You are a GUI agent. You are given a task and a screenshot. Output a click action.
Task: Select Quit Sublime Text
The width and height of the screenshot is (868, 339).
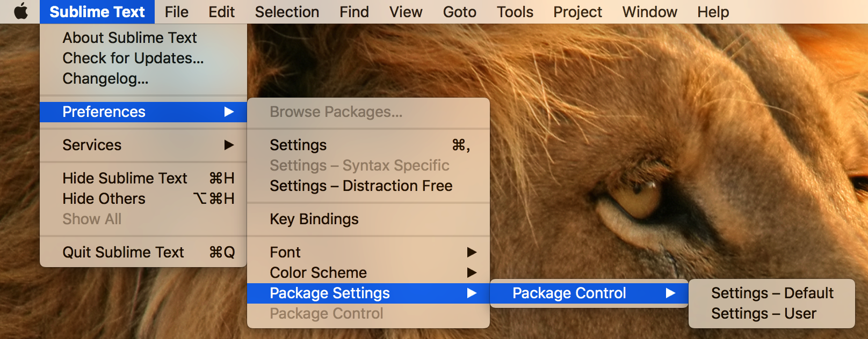(143, 252)
